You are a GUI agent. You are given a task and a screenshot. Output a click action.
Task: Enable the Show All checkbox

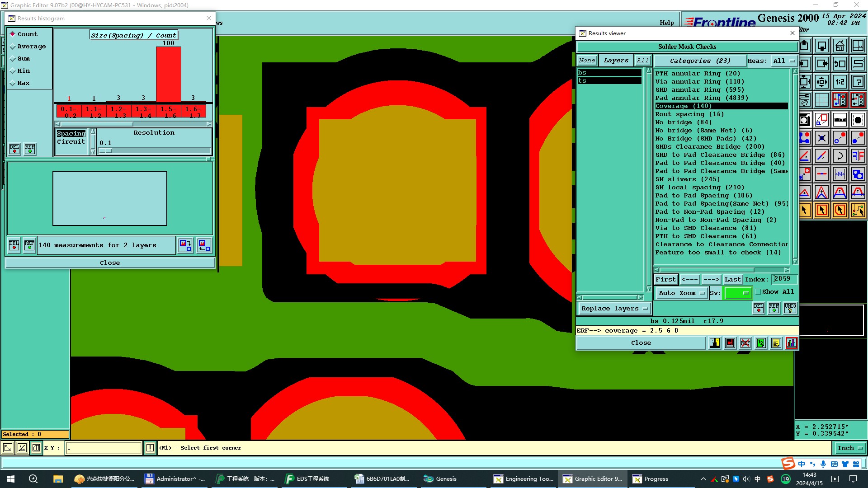759,292
